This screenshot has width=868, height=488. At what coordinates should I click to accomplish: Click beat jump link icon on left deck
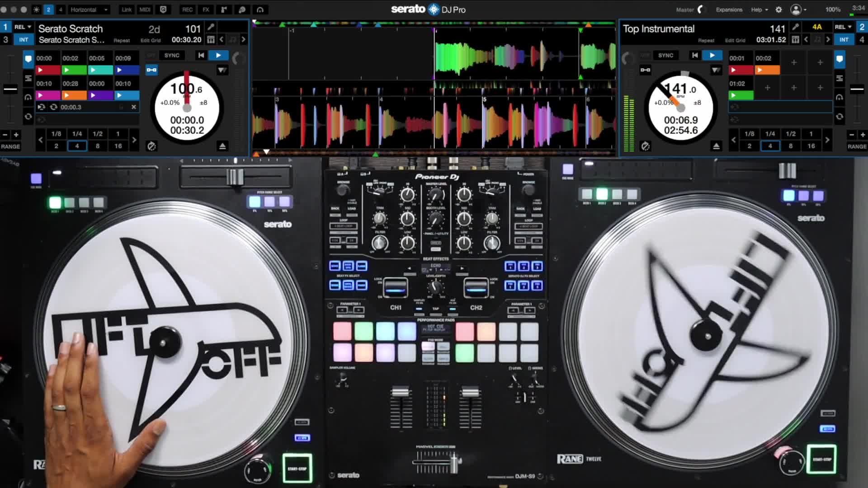pyautogui.click(x=151, y=70)
